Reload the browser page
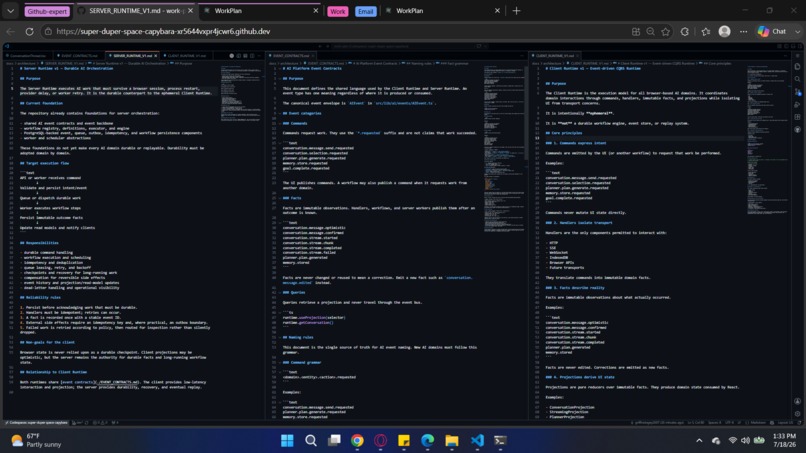Image resolution: width=806 pixels, height=453 pixels. pyautogui.click(x=29, y=31)
